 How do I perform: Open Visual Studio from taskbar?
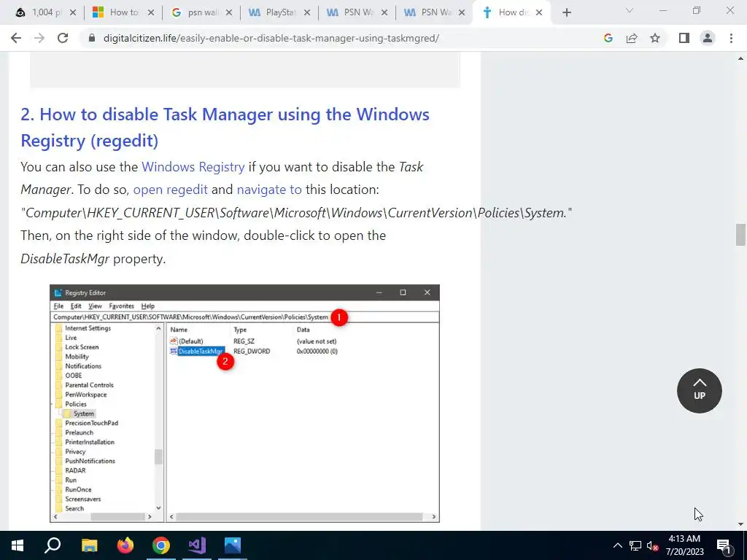click(197, 545)
